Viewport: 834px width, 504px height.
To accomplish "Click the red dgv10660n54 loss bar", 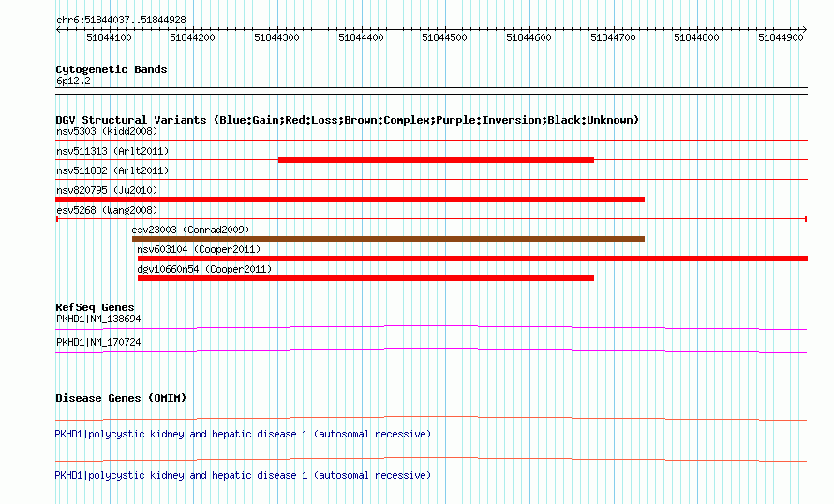I will coord(365,278).
